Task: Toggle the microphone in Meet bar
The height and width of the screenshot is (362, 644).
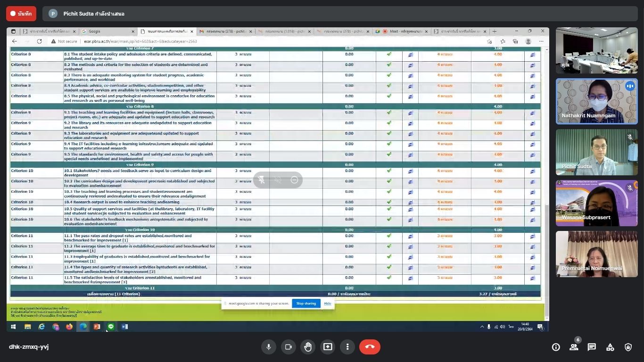Action: [268, 347]
